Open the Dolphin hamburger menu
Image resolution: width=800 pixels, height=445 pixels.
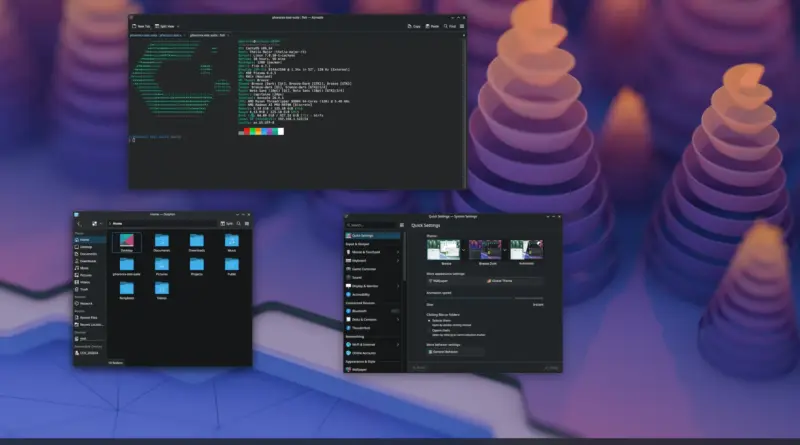247,224
